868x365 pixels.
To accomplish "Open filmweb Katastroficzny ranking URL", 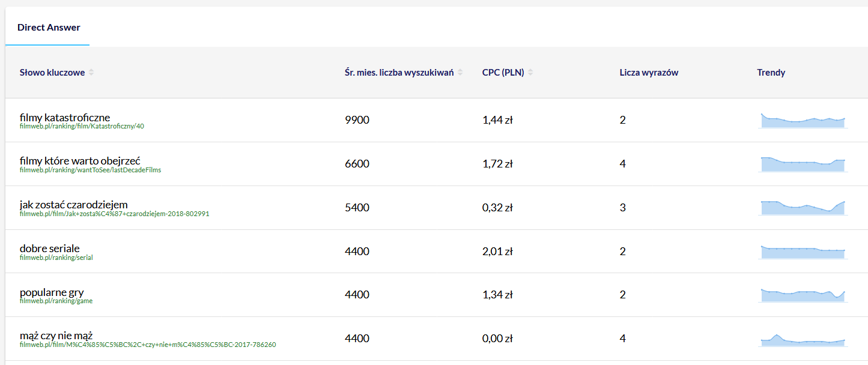I will [82, 126].
